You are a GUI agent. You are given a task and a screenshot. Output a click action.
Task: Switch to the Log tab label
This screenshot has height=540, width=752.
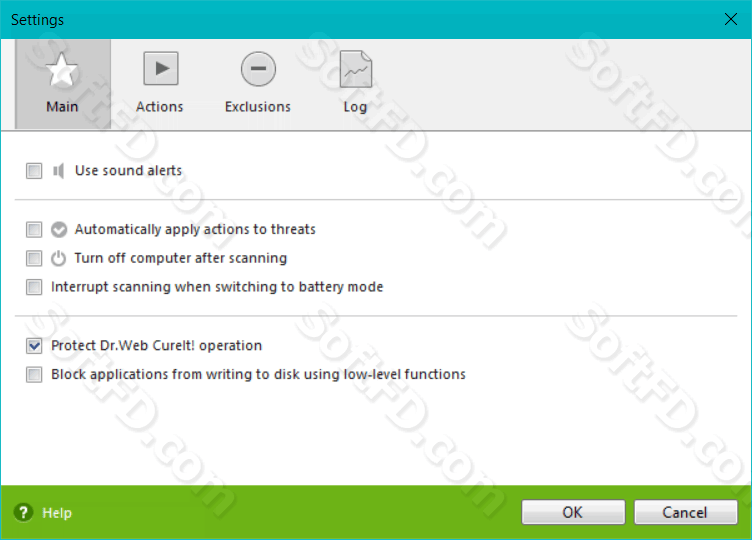pyautogui.click(x=355, y=107)
